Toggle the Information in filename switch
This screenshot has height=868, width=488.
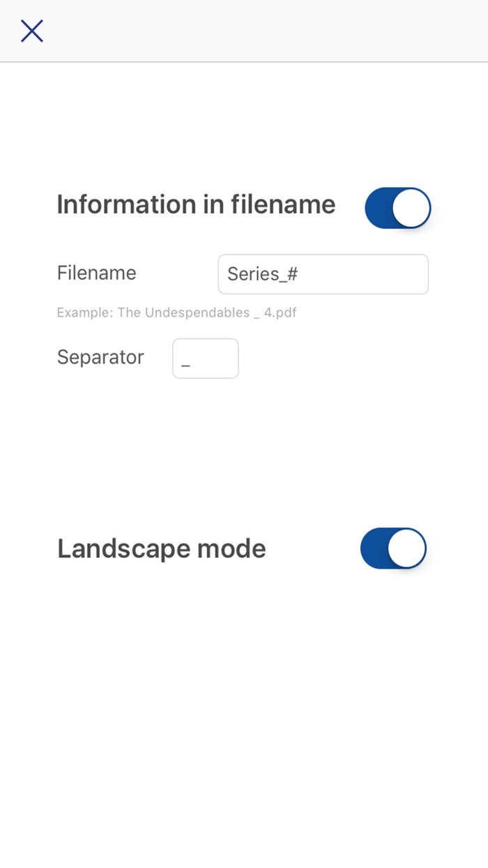(397, 208)
